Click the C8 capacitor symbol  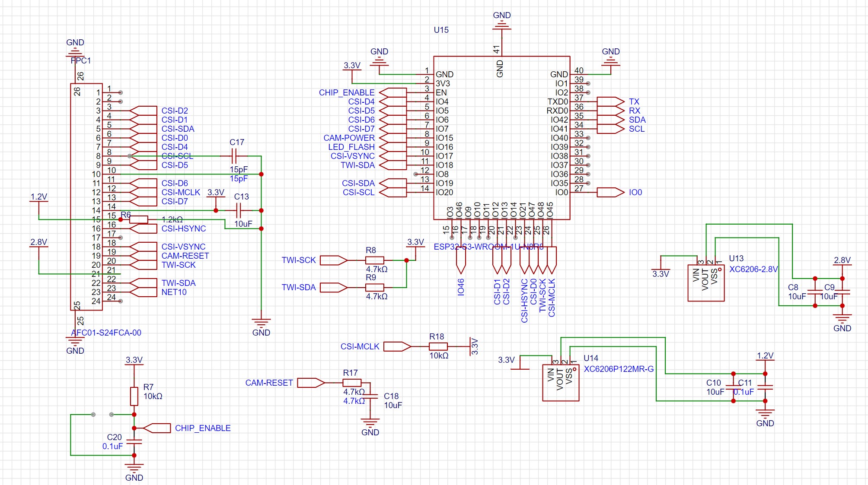815,292
